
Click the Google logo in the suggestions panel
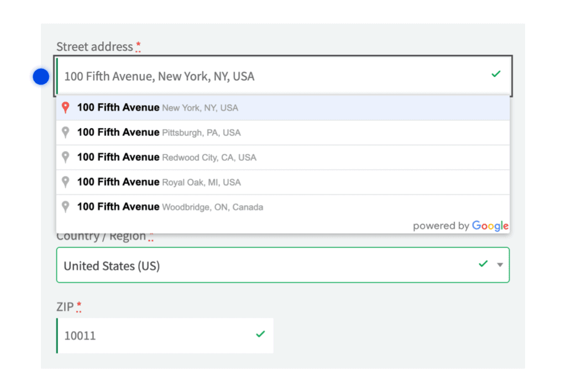[490, 226]
